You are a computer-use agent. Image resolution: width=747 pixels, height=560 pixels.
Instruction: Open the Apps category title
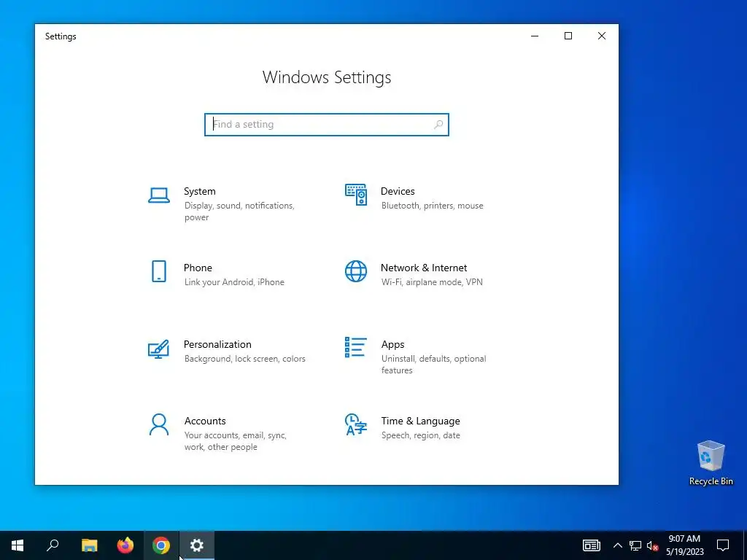click(x=392, y=345)
